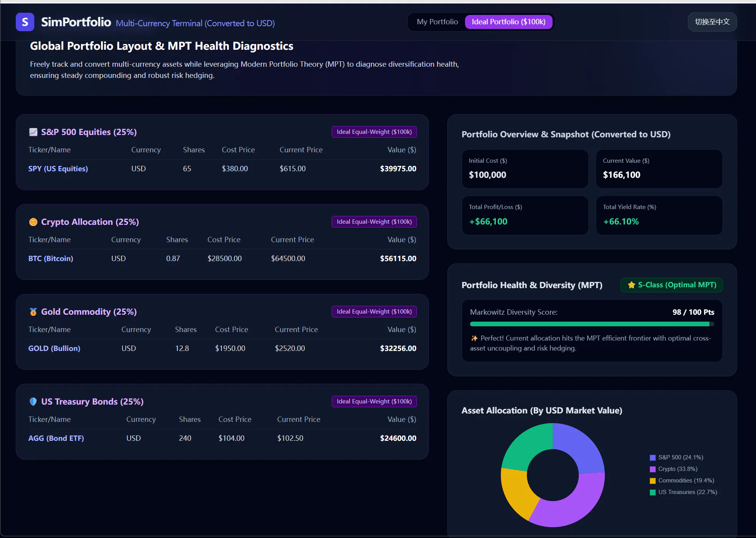Click the GOLD value $32256.00
The height and width of the screenshot is (538, 756).
click(x=398, y=348)
